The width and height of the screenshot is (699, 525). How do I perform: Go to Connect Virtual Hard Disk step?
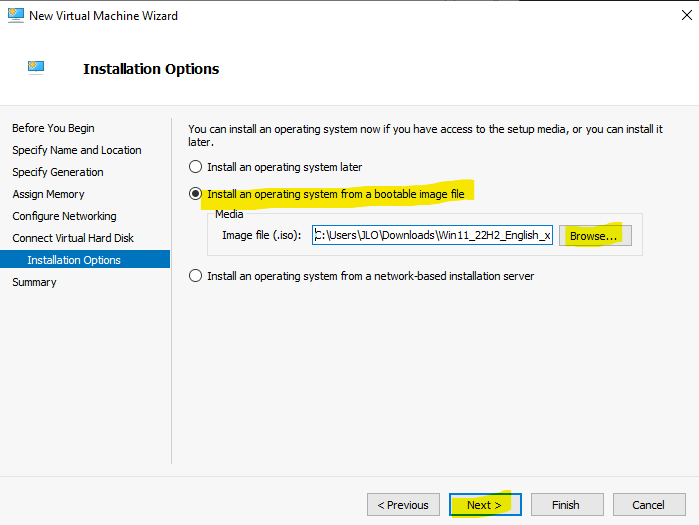[x=73, y=238]
